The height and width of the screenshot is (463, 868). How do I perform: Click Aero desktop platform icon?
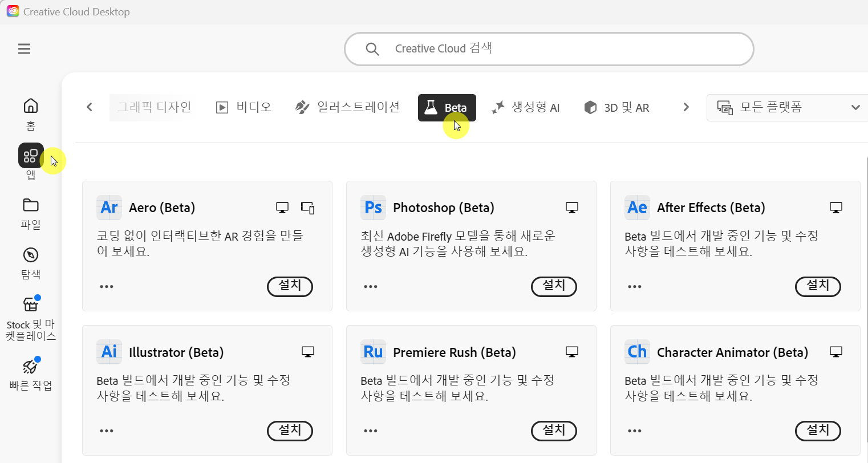click(282, 208)
